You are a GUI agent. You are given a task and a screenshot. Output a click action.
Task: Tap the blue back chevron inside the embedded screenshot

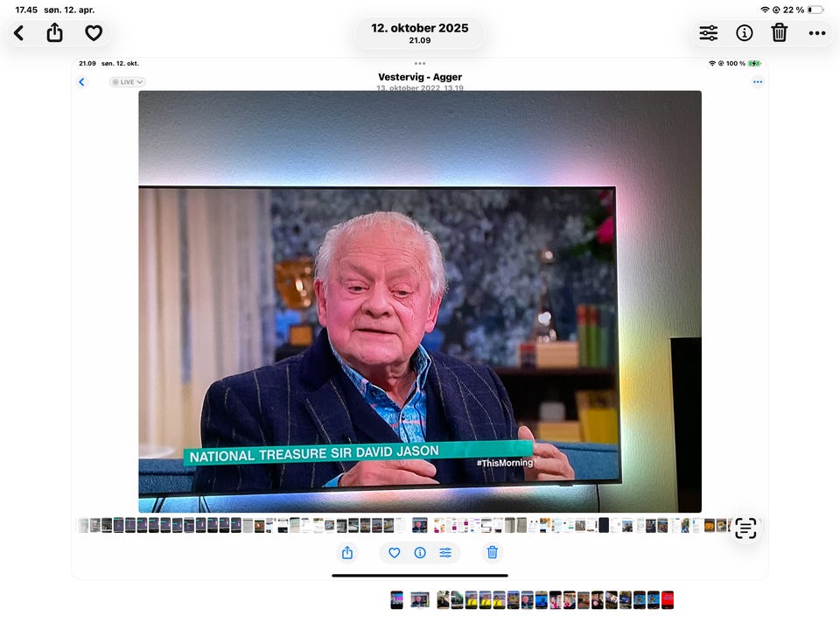click(81, 82)
